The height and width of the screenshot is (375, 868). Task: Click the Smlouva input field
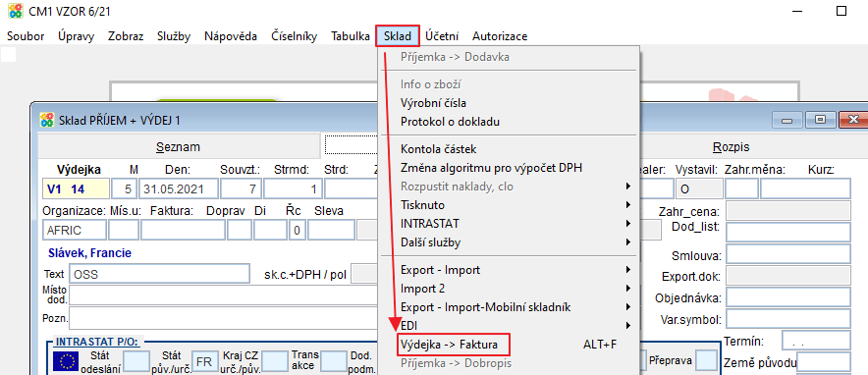788,254
